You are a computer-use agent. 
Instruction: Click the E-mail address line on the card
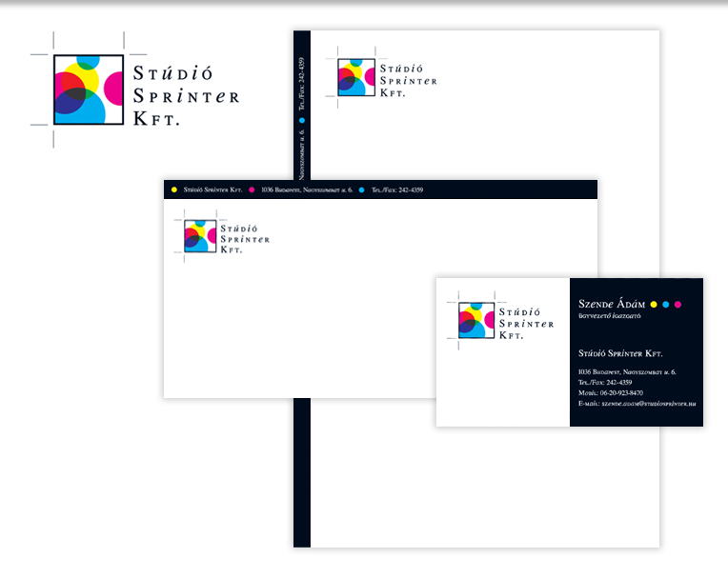(x=637, y=404)
